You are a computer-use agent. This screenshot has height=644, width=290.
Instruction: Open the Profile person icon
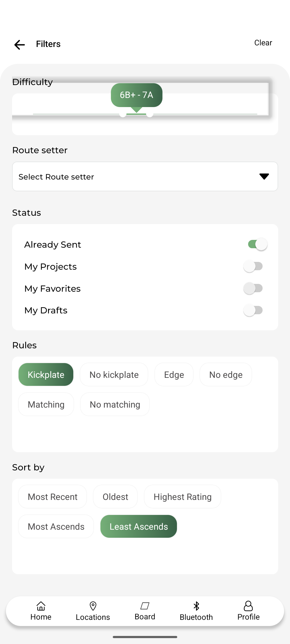248,606
